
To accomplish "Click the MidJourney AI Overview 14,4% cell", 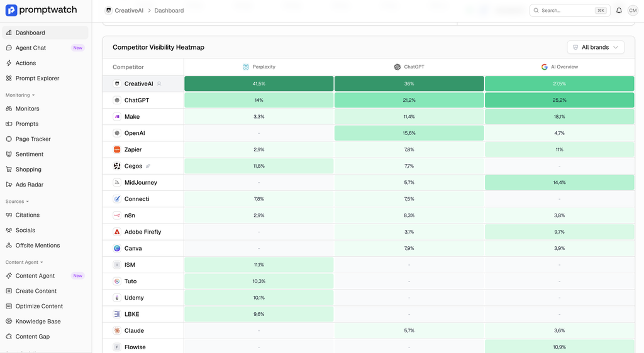I will click(559, 182).
